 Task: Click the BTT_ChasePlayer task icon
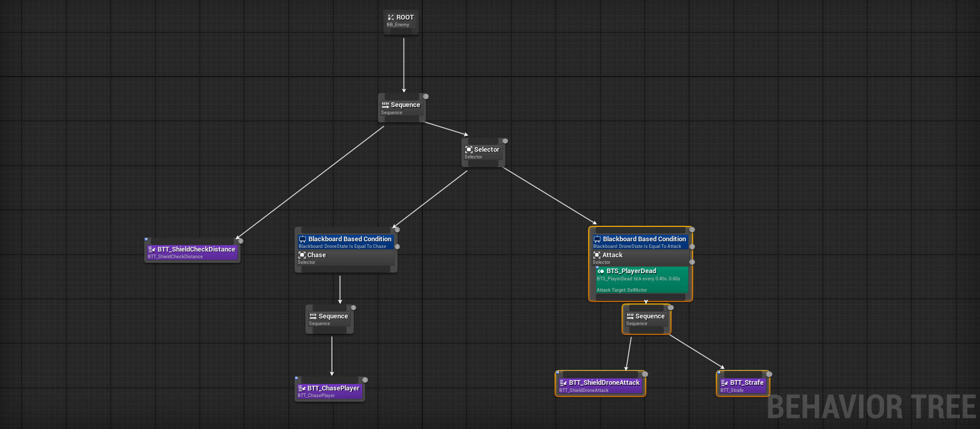coord(302,388)
